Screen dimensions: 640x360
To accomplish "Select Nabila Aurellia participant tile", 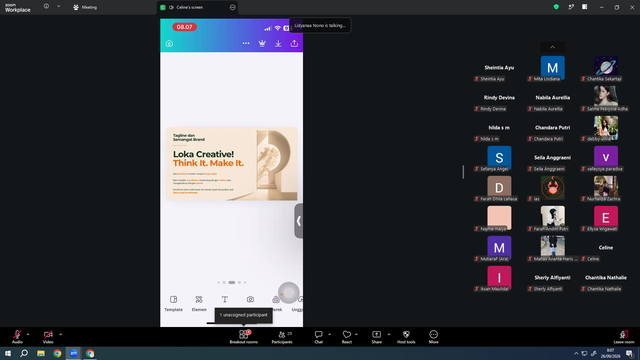I will [552, 98].
